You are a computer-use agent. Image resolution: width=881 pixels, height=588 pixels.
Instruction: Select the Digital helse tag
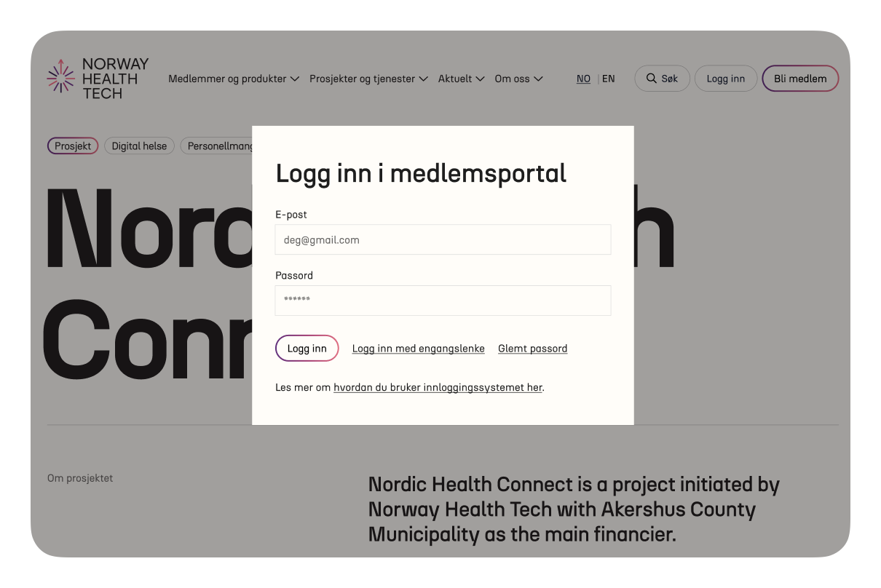[x=139, y=146]
